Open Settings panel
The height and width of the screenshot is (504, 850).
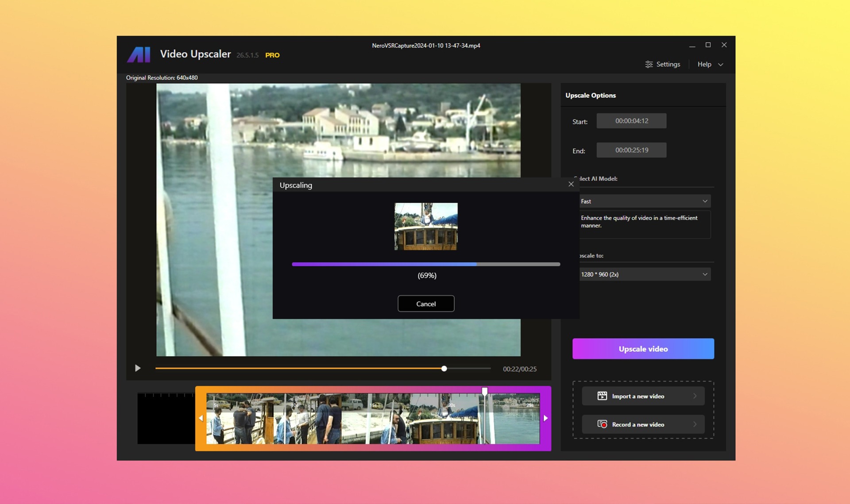coord(661,64)
